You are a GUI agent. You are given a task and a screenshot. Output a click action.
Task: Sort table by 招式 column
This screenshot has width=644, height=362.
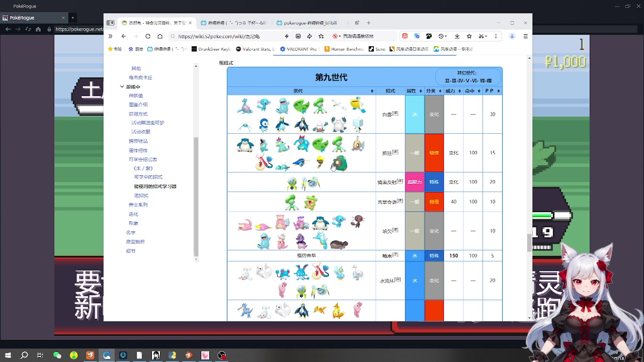coord(390,91)
